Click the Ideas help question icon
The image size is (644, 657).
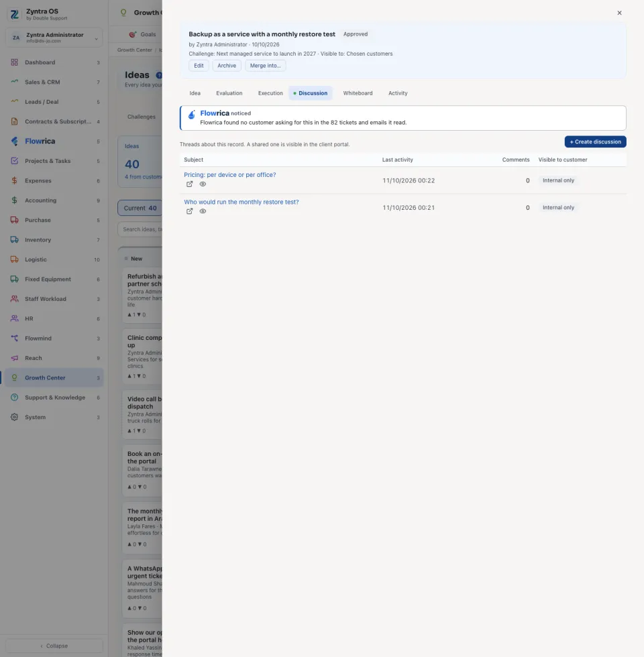pos(159,75)
